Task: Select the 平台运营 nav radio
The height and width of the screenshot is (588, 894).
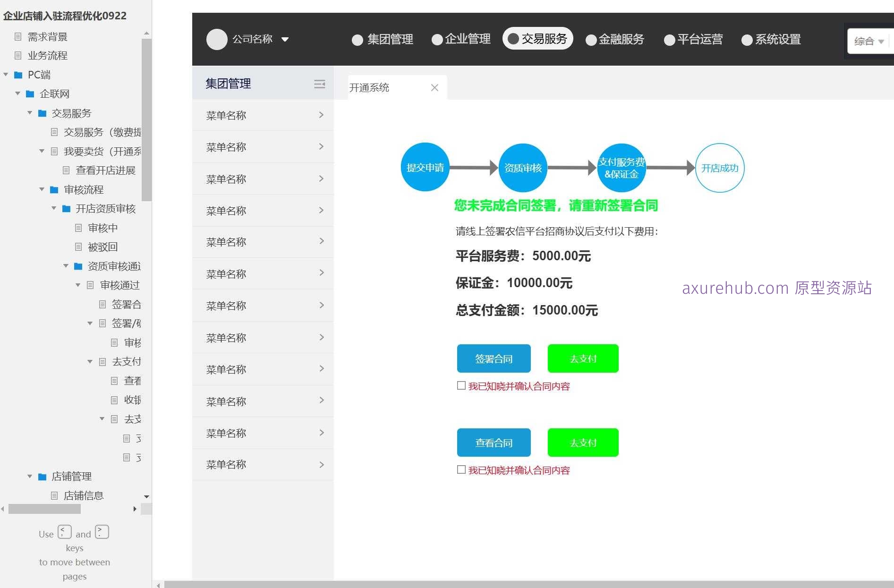Action: click(x=670, y=40)
